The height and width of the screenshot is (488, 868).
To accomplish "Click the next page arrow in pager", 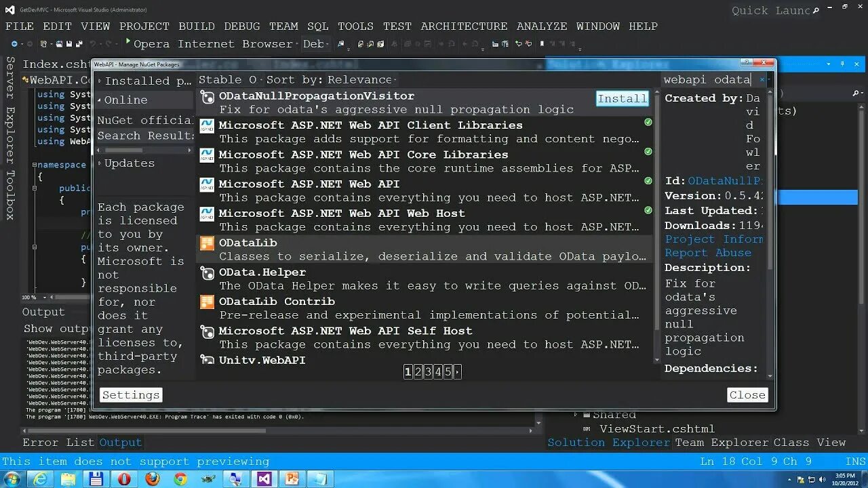I will point(457,371).
